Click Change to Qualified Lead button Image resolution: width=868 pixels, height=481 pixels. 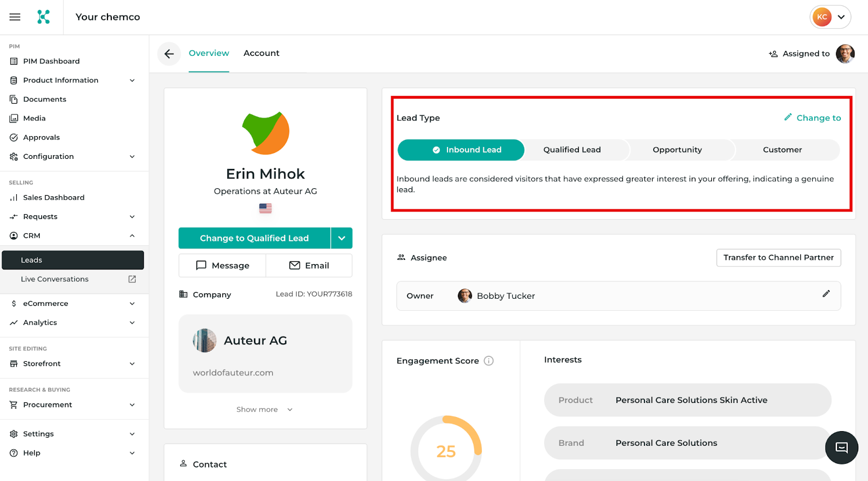254,239
